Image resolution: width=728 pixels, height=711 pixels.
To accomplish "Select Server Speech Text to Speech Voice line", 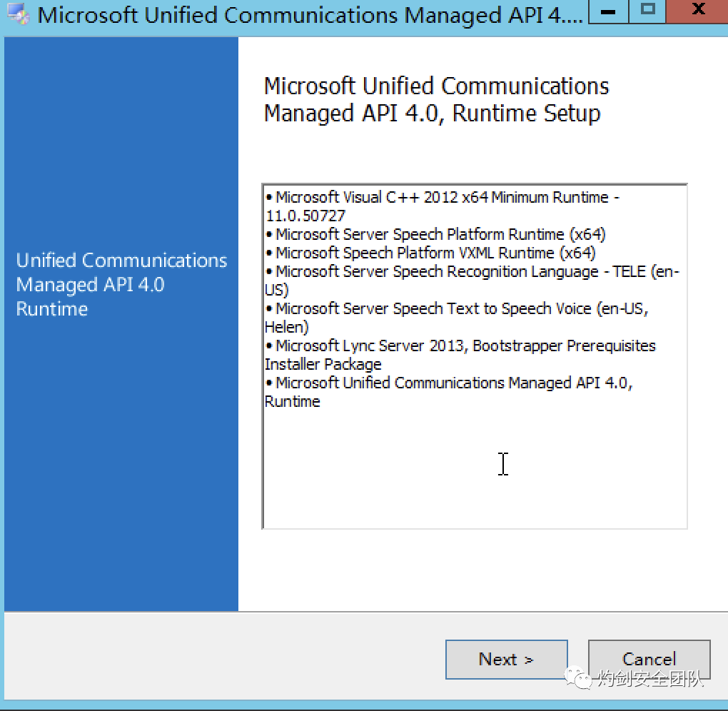I will click(x=456, y=318).
